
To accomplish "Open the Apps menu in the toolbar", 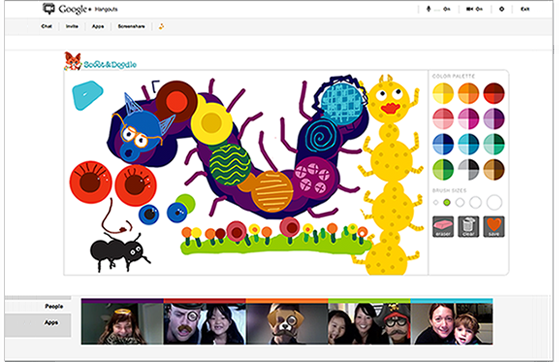I will pyautogui.click(x=98, y=26).
